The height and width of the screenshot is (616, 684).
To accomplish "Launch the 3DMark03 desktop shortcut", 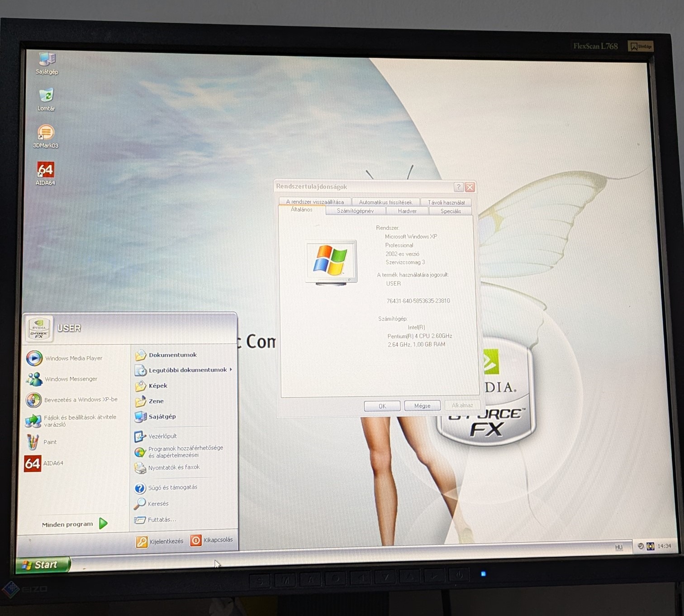I will click(46, 136).
